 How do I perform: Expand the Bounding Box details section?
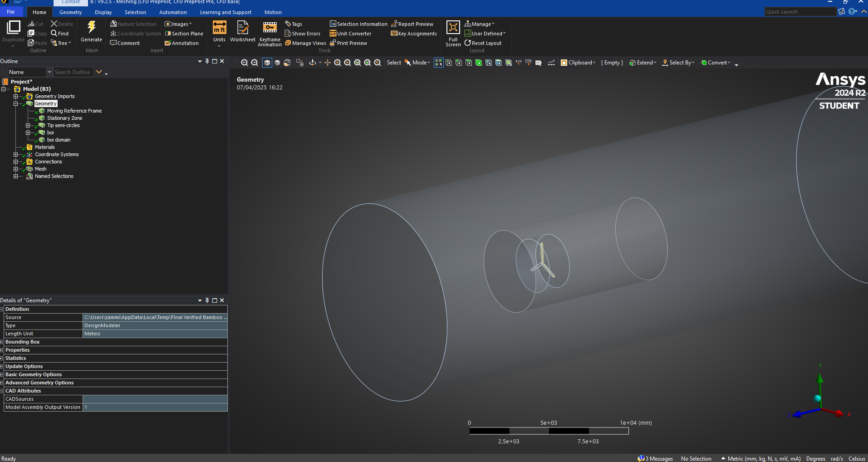(2, 342)
